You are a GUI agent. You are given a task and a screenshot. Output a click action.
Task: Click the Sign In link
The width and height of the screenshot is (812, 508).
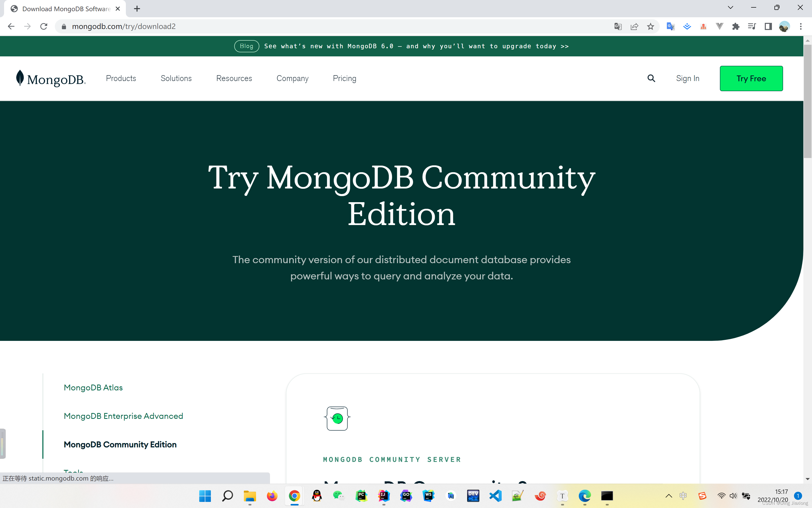(x=687, y=78)
